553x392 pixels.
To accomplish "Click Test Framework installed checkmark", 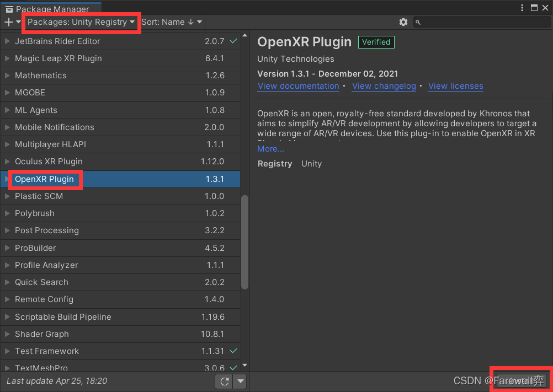I will pyautogui.click(x=233, y=351).
